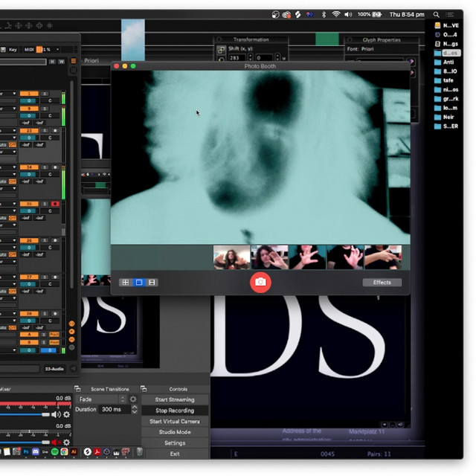Image resolution: width=476 pixels, height=476 pixels.
Task: Click the red Photo Booth camera shutter button
Action: pos(260,282)
